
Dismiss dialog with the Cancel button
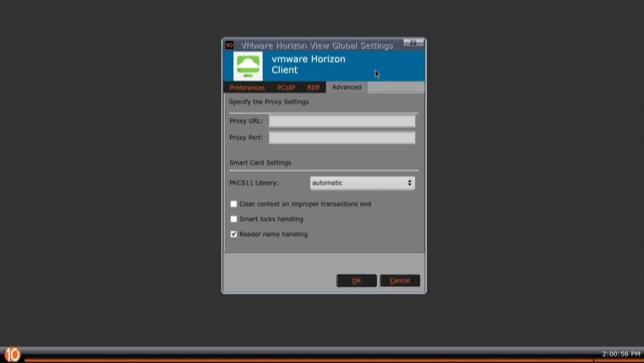pos(399,281)
